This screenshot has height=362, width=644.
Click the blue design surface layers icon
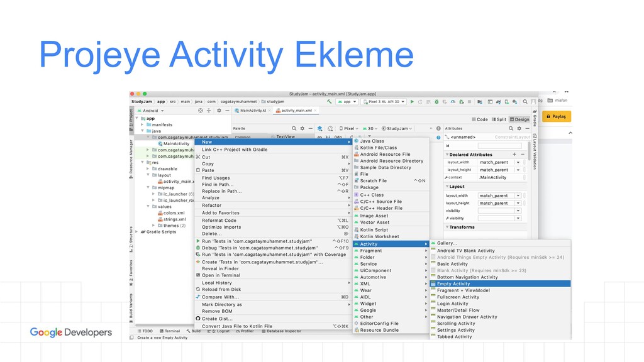tap(320, 128)
